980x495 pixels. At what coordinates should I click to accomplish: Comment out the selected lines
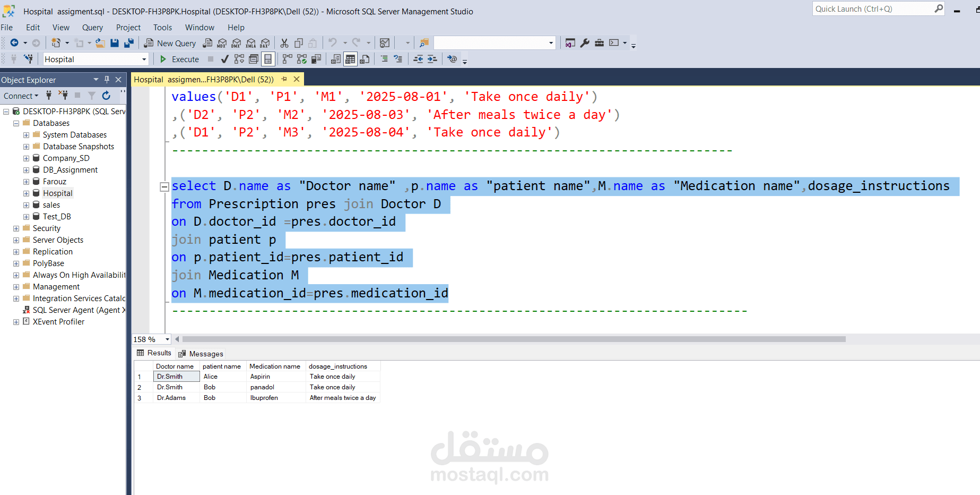[x=384, y=59]
